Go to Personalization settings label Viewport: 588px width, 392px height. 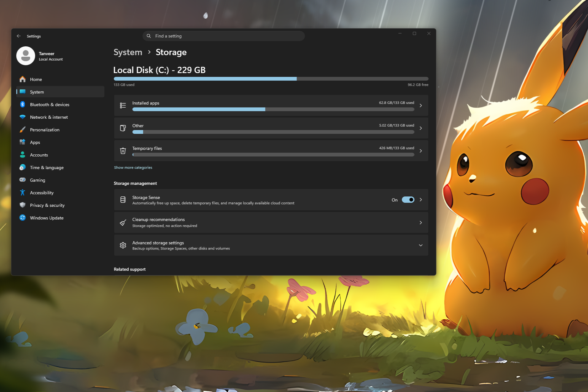(x=45, y=130)
